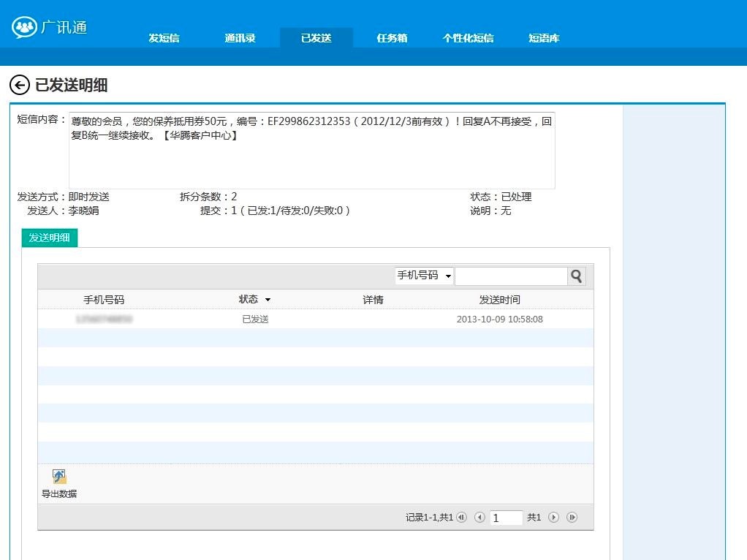Open the 发短信 tab
This screenshot has width=747, height=560.
(x=164, y=38)
